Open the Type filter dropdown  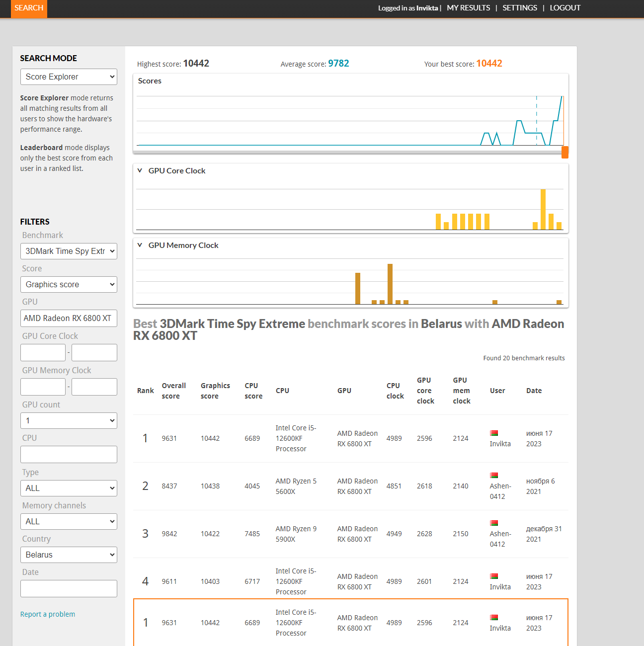pyautogui.click(x=69, y=488)
